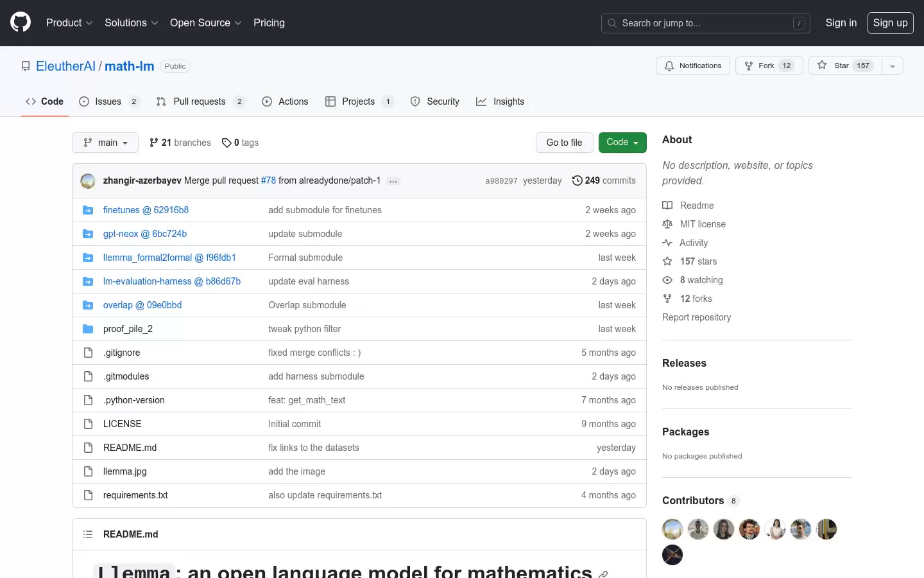Click the Fork repository icon
924x578 pixels.
(749, 66)
